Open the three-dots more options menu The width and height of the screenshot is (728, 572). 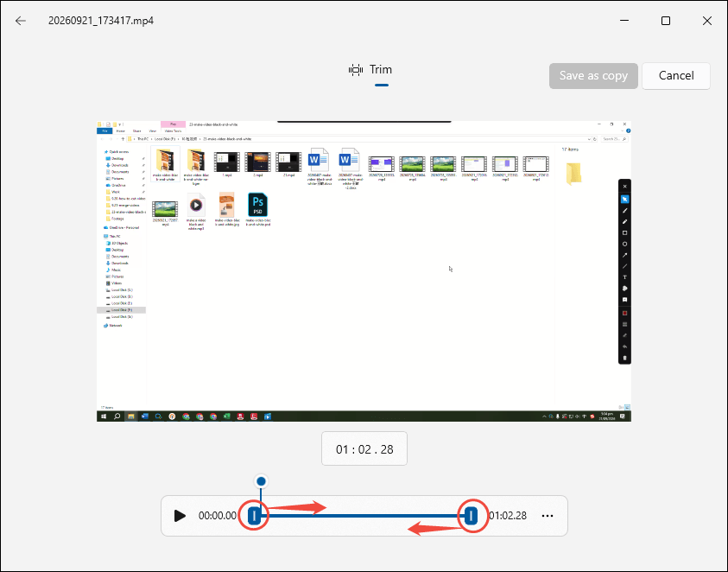pyautogui.click(x=548, y=516)
